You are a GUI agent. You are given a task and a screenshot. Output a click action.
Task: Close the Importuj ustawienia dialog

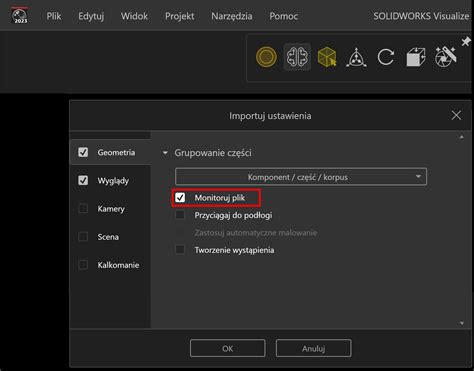456,115
